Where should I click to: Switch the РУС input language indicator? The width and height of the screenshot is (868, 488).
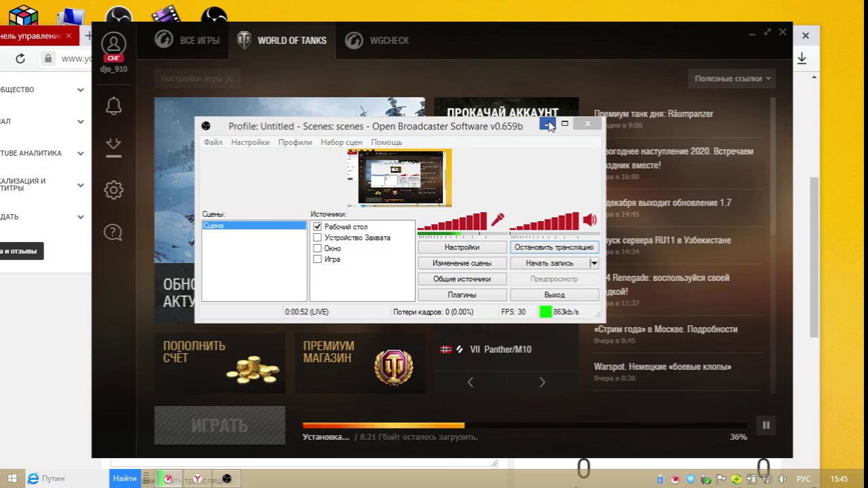tap(804, 479)
